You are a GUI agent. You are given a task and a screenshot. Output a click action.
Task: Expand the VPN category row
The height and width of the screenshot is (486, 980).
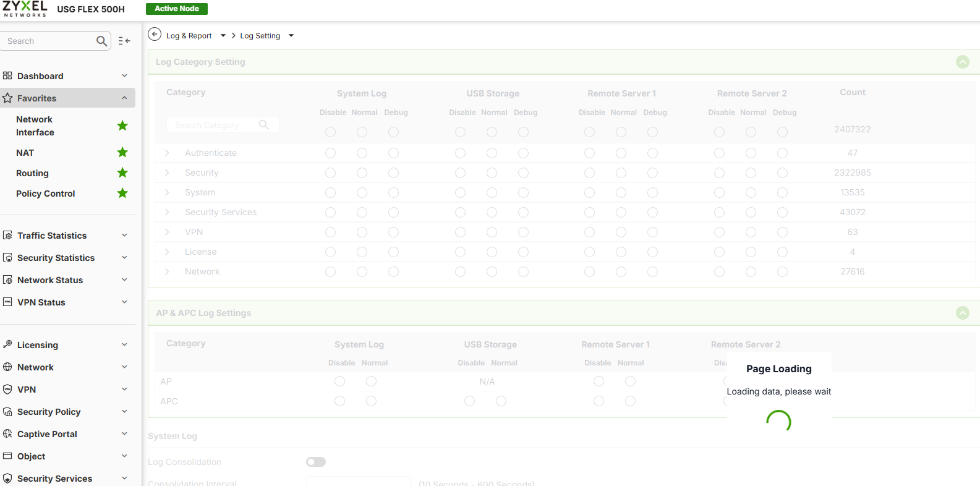pyautogui.click(x=167, y=232)
